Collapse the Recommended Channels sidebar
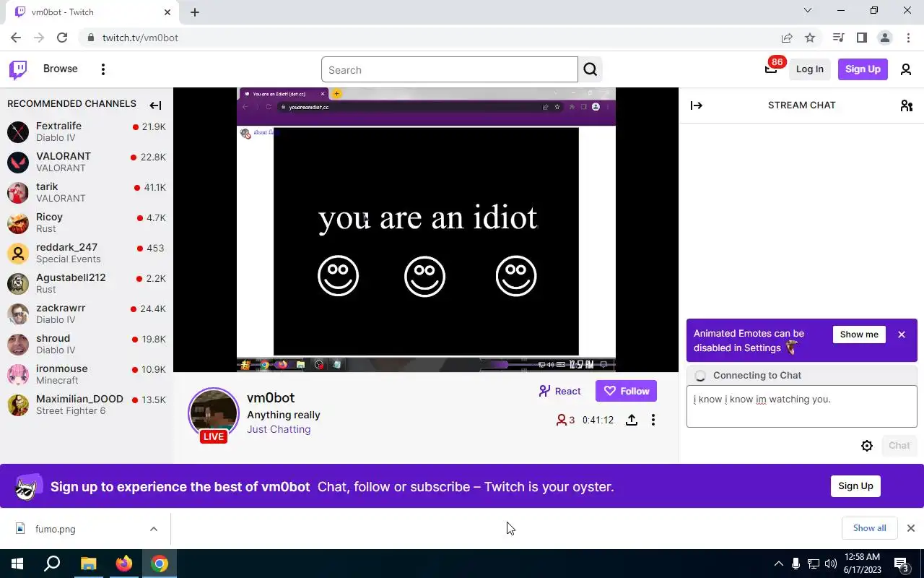Screen dimensions: 924x578 tap(155, 105)
